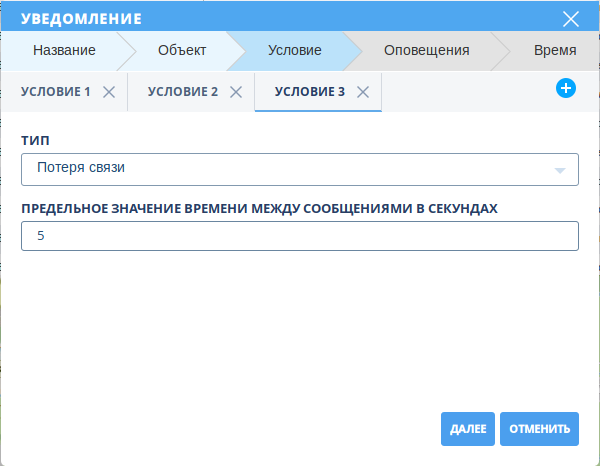
Task: Open the Объект wizard step
Action: (x=181, y=50)
